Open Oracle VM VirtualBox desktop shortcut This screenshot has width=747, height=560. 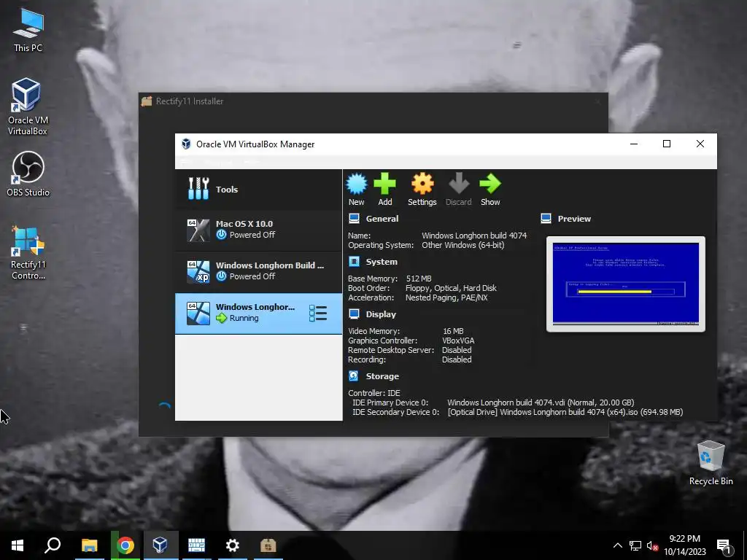tap(27, 106)
